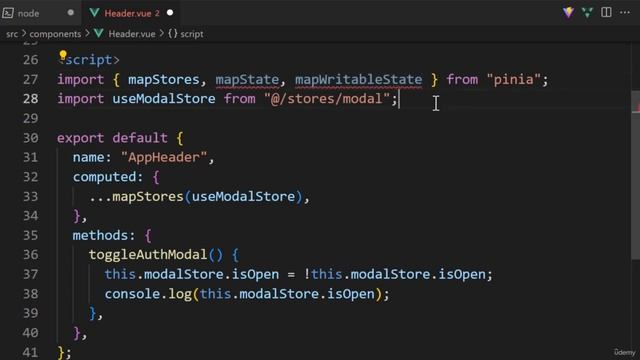640x360 pixels.
Task: Click the "@/stores/modal" path string
Action: click(327, 99)
